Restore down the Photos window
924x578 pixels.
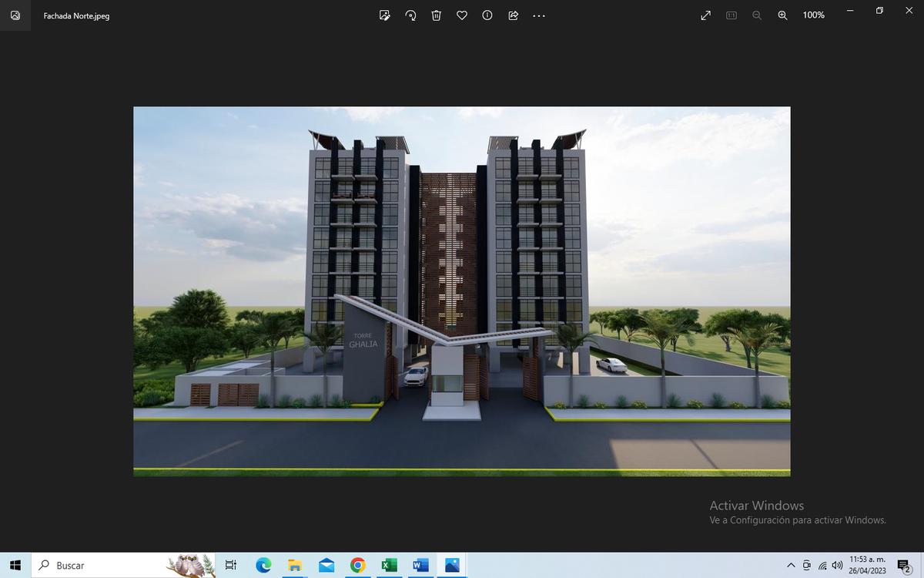click(x=879, y=11)
